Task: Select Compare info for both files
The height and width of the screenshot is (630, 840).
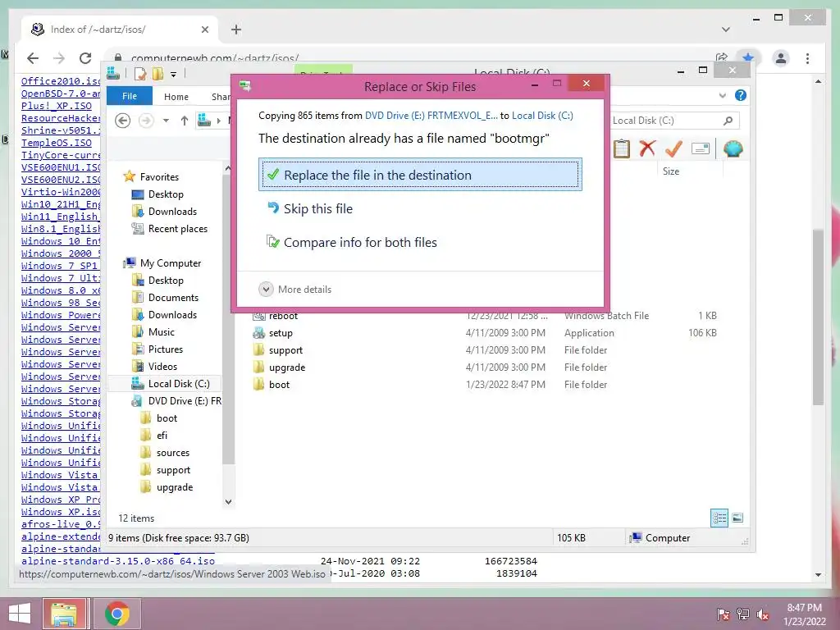Action: [x=352, y=243]
